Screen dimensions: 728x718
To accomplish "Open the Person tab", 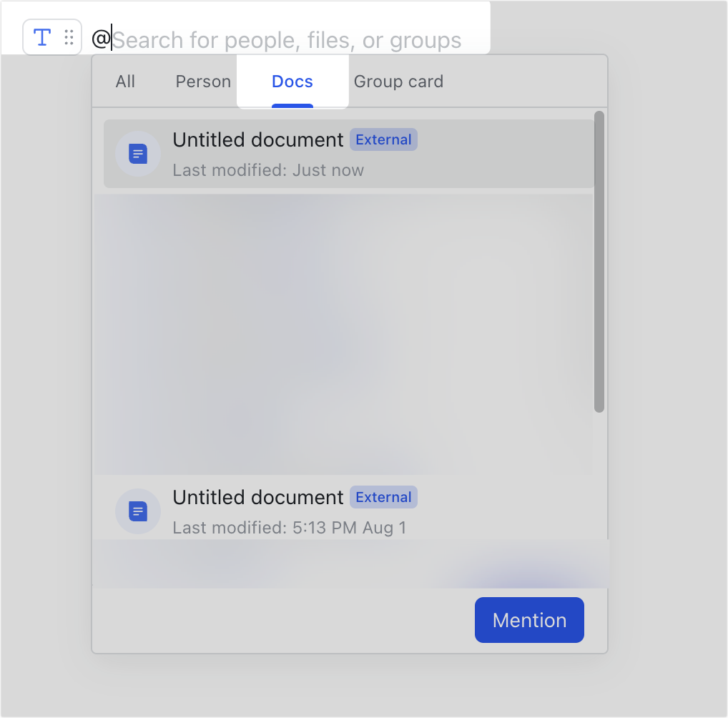I will pos(202,81).
